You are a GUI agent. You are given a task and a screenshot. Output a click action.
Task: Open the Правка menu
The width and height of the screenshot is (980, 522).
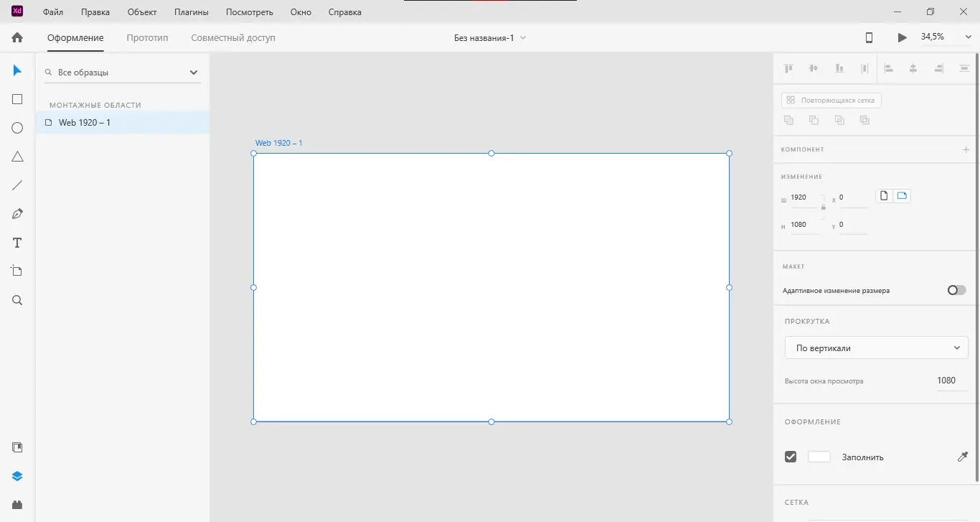click(95, 12)
